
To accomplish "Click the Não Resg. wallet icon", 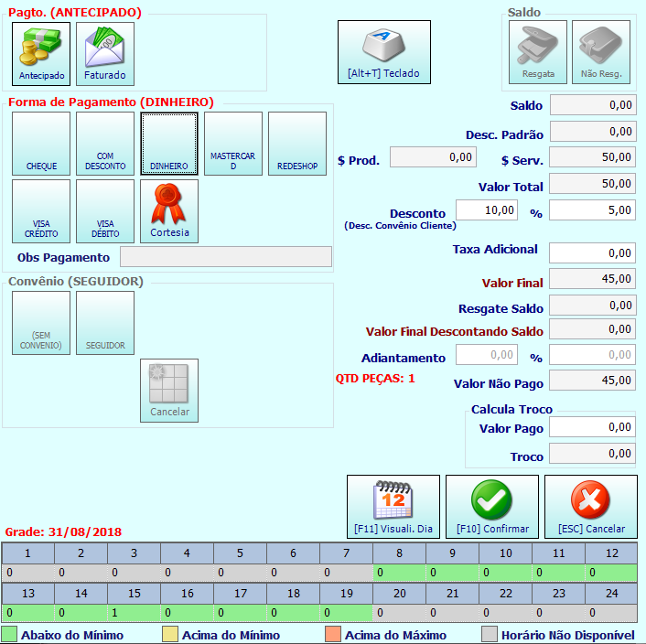I will point(601,52).
